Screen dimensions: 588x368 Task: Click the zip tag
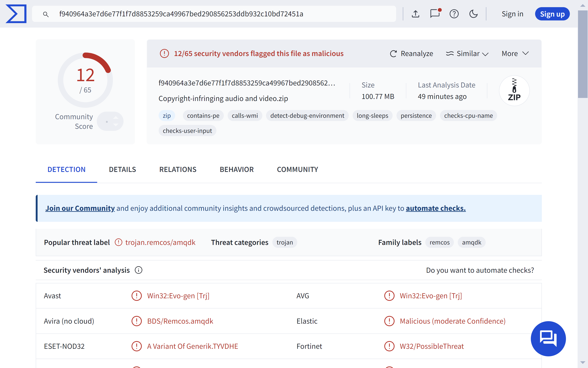(167, 116)
